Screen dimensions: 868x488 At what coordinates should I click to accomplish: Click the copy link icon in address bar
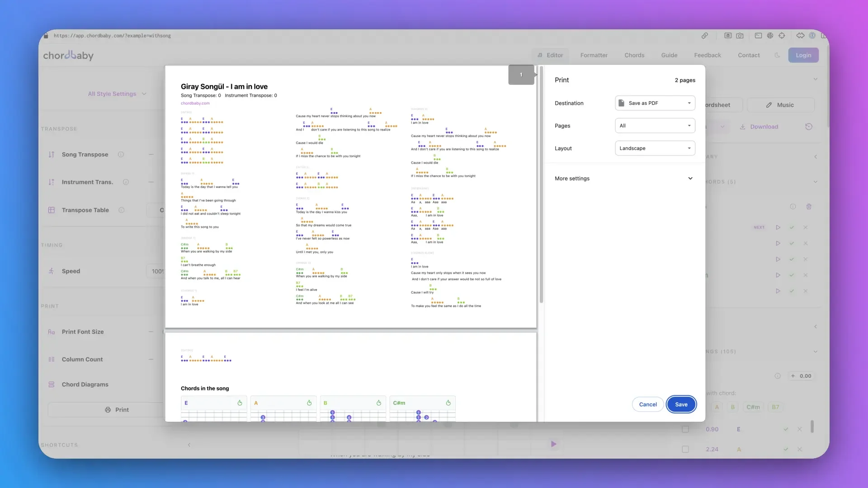click(x=704, y=36)
